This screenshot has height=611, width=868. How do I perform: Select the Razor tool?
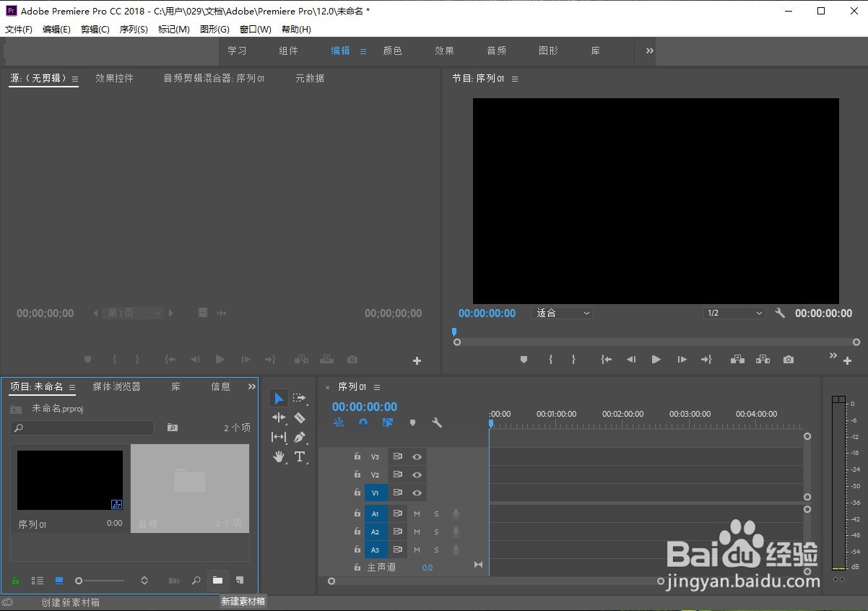click(300, 417)
